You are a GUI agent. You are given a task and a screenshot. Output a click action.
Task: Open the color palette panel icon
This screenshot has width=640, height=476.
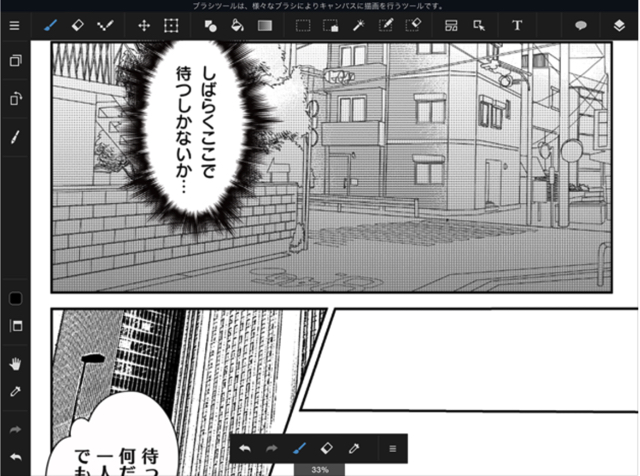click(x=16, y=326)
